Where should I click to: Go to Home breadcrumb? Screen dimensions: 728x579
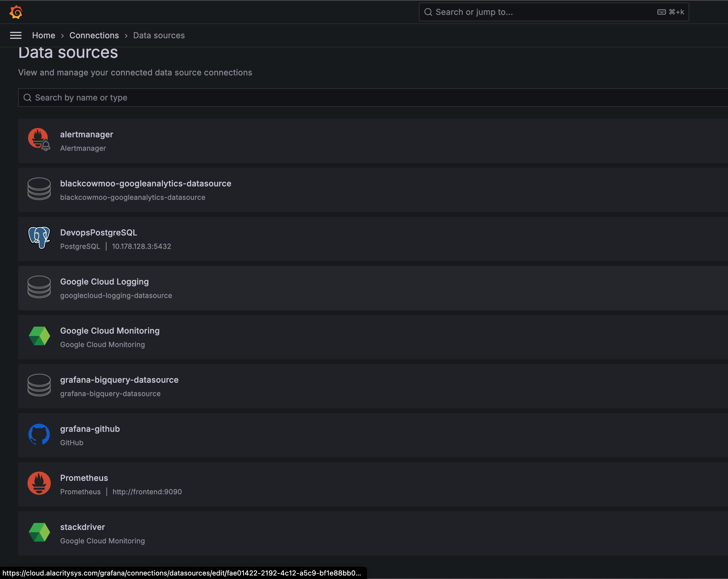point(44,35)
